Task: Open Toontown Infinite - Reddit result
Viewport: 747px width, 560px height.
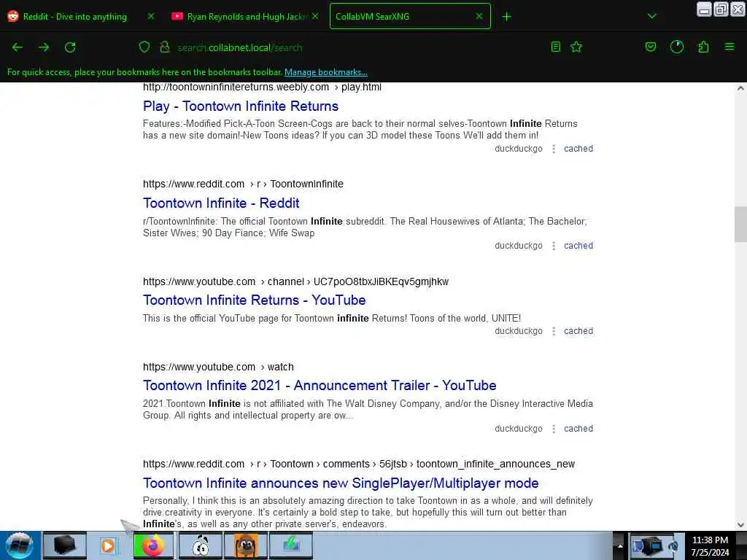Action: click(x=221, y=203)
